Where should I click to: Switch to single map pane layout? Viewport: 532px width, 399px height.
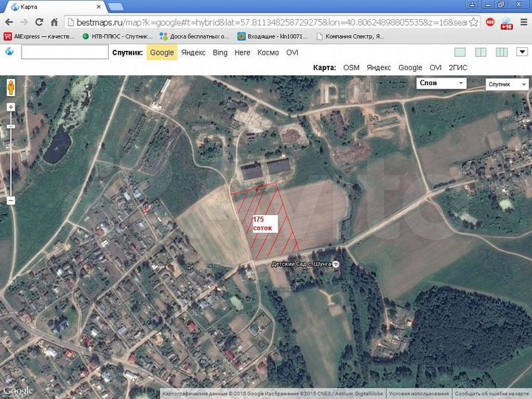[460, 52]
